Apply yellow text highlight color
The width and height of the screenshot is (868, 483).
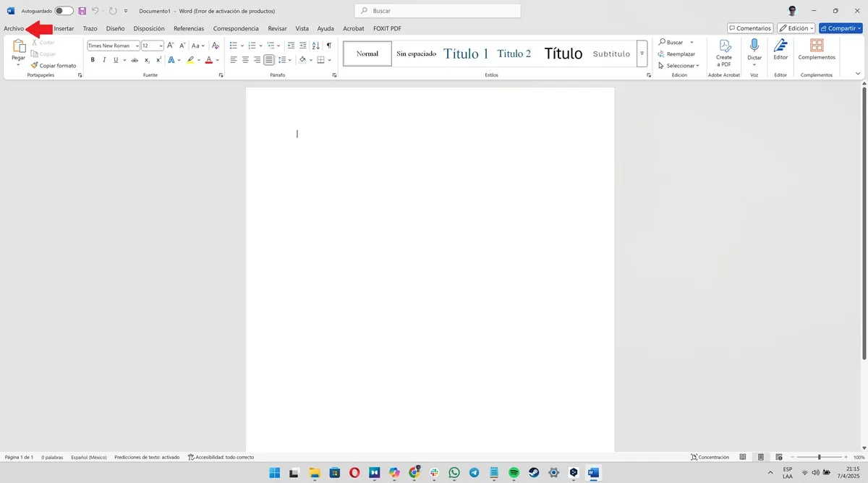point(190,60)
